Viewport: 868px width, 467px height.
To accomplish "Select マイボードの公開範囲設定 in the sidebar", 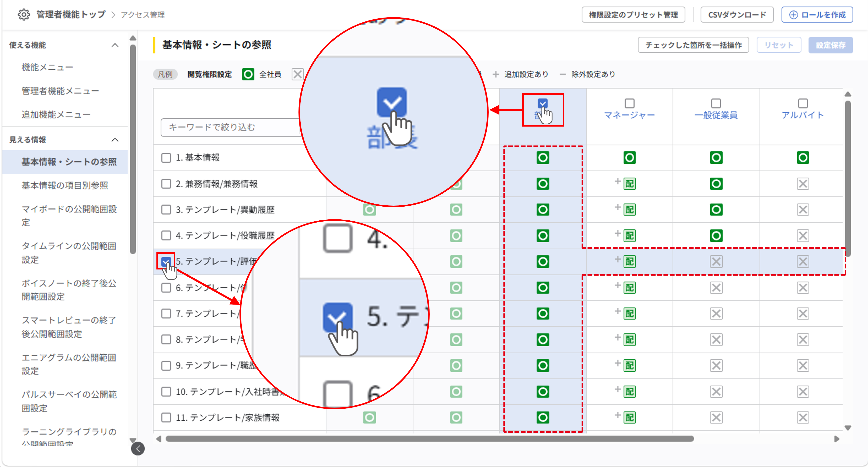I will 69,216.
